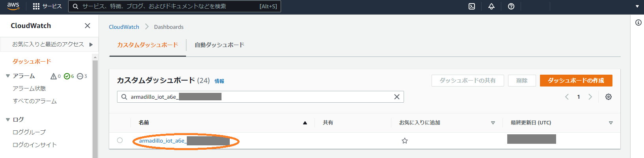Open AWS CloudShell icon in top bar

(472, 6)
